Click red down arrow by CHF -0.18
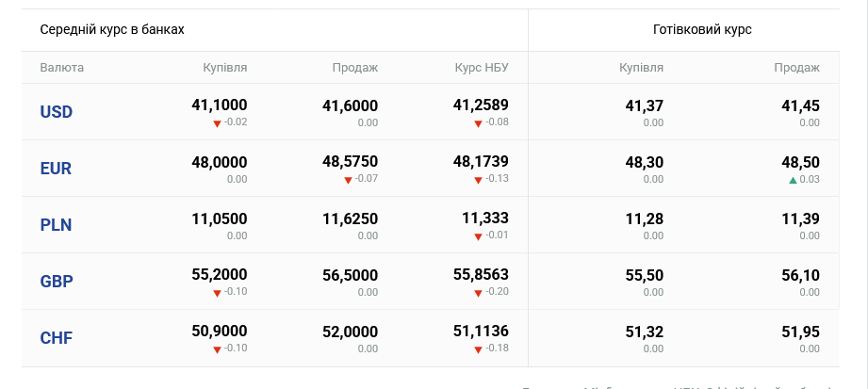Screen dimensions: 868x389 (479, 349)
